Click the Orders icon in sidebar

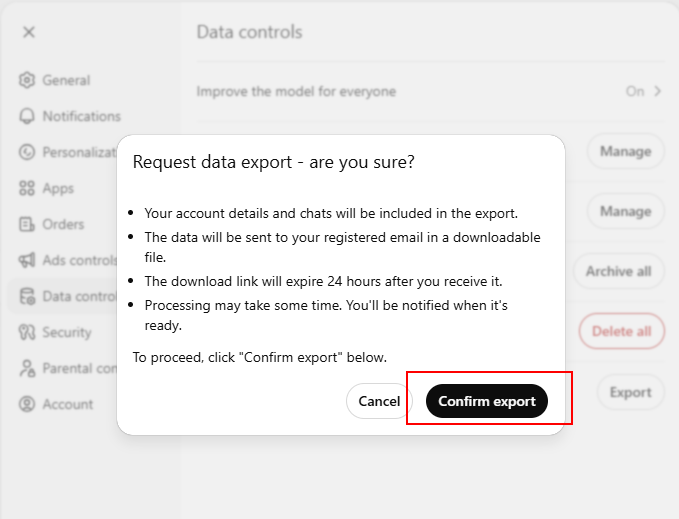tap(27, 224)
